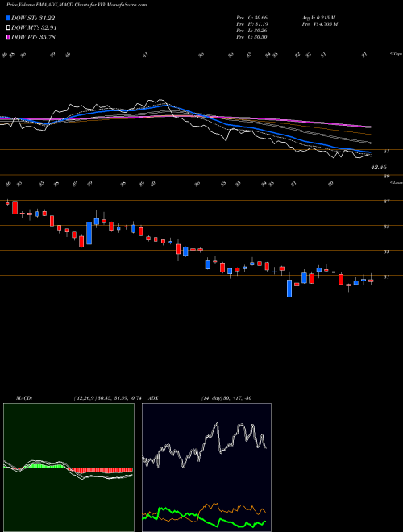Click the MACD parameters '(12,26,9)' text
Screen dimensions: 403x532
coord(85,398)
